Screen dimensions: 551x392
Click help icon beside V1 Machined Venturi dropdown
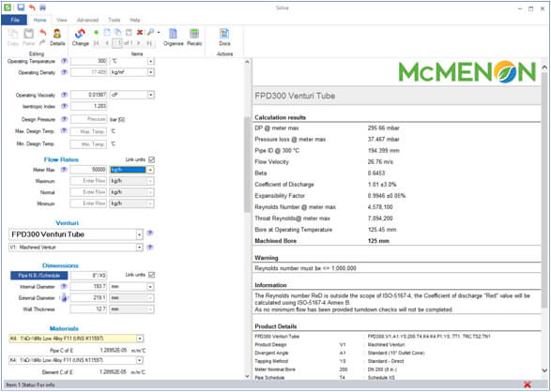click(x=150, y=247)
